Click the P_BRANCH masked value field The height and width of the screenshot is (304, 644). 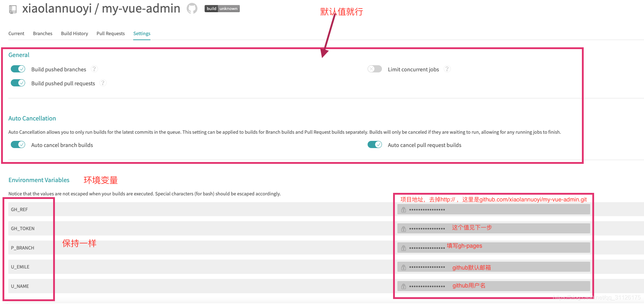coord(494,248)
